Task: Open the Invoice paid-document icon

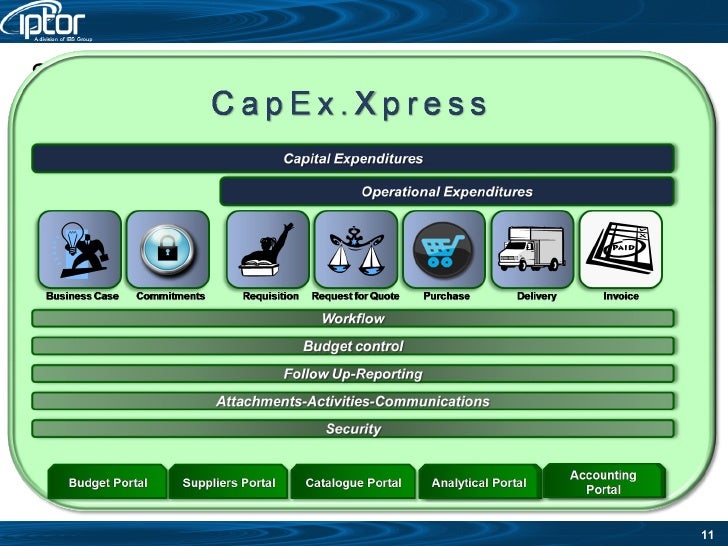Action: tap(621, 249)
